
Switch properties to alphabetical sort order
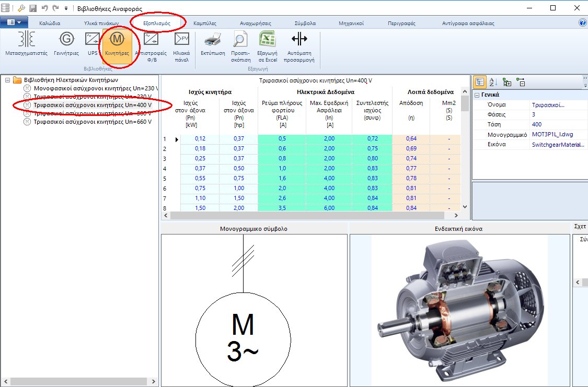pyautogui.click(x=492, y=81)
